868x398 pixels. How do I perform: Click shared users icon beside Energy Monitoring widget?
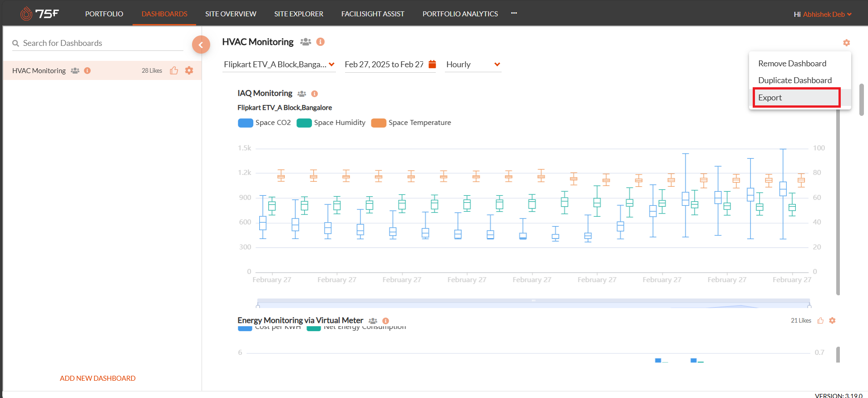tap(373, 321)
